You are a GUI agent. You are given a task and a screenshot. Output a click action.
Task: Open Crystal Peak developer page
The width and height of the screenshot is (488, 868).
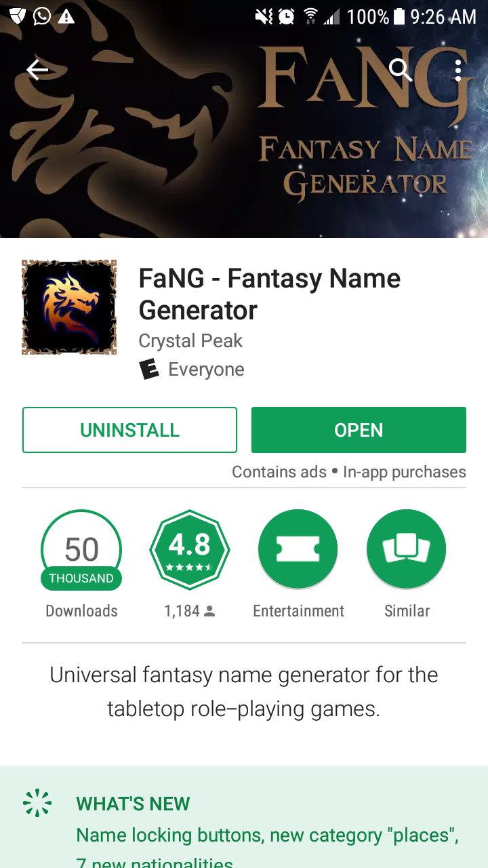[x=190, y=340]
